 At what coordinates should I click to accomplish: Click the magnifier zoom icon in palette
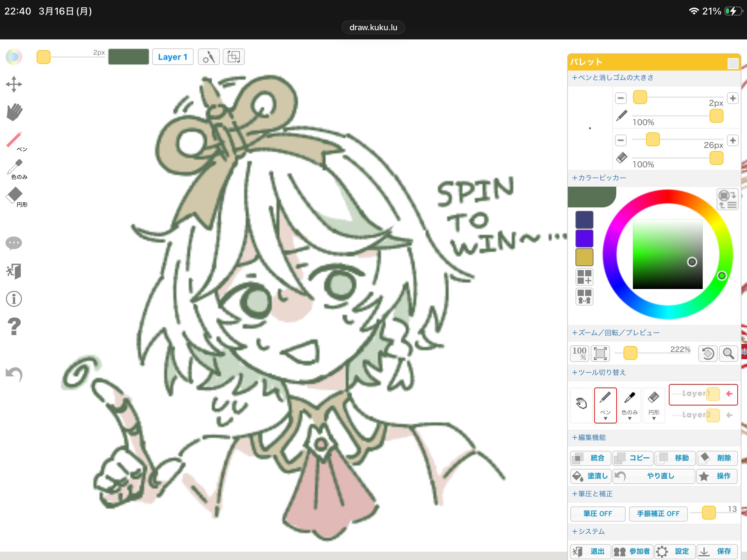click(x=728, y=354)
